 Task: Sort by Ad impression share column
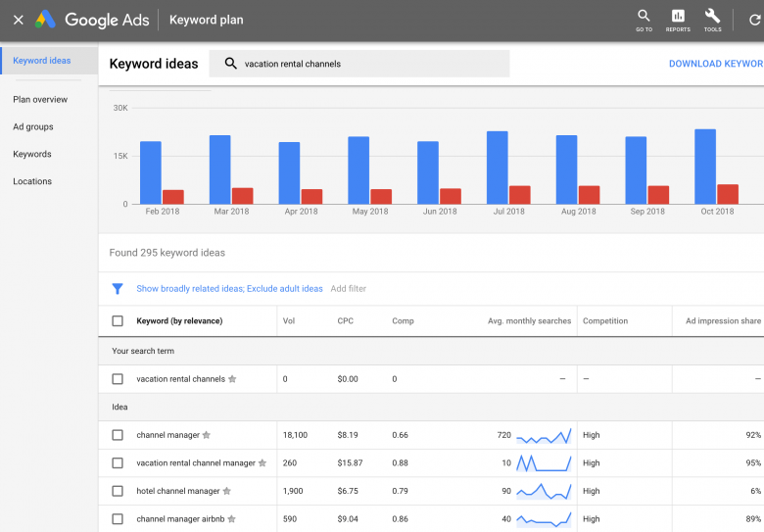click(723, 321)
